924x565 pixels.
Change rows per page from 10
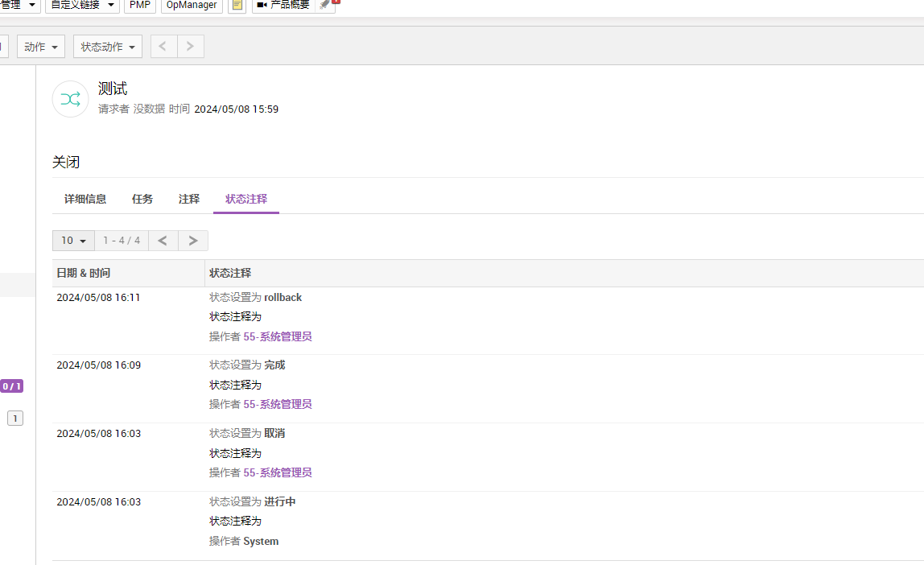73,241
